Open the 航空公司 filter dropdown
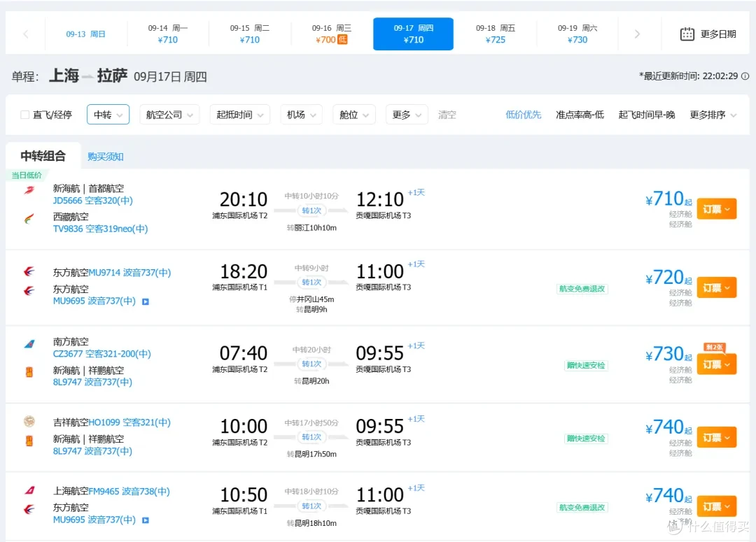Viewport: 756px width, 542px height. pyautogui.click(x=169, y=115)
